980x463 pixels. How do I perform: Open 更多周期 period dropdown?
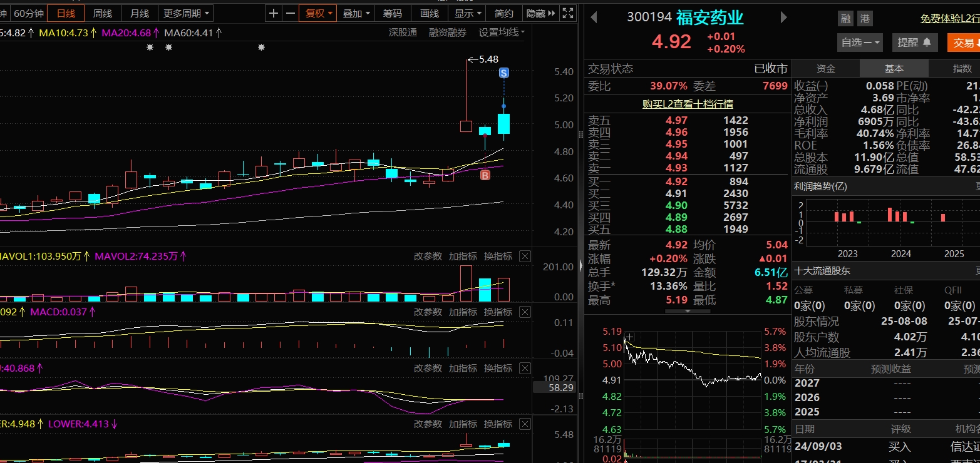[x=187, y=13]
